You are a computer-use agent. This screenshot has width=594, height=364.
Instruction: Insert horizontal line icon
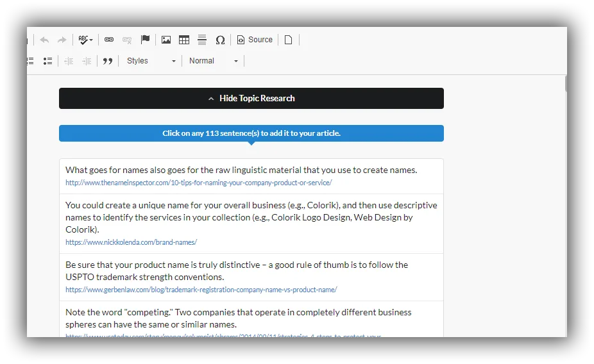202,40
